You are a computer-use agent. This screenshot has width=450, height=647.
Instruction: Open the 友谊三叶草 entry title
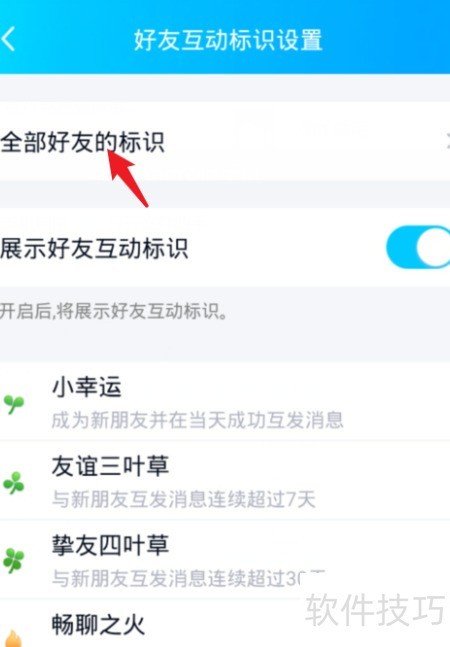tap(110, 466)
